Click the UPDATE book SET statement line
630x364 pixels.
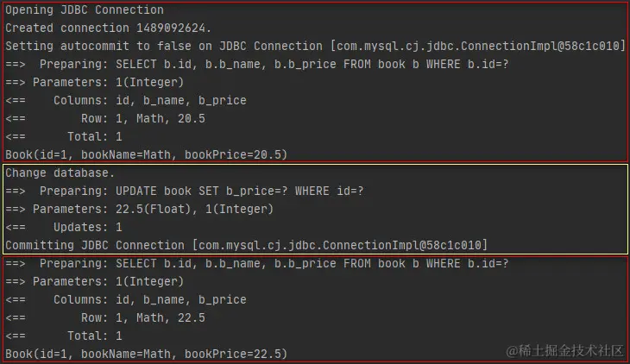click(259, 191)
